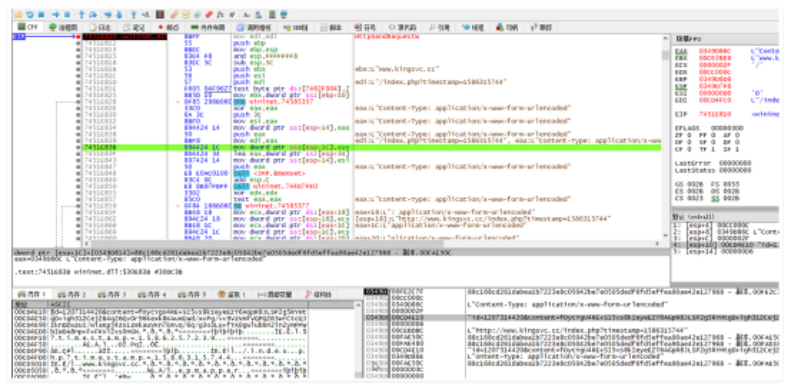Open the 调用堆栈 call stack tab
This screenshot has width=791, height=387.
tap(254, 27)
